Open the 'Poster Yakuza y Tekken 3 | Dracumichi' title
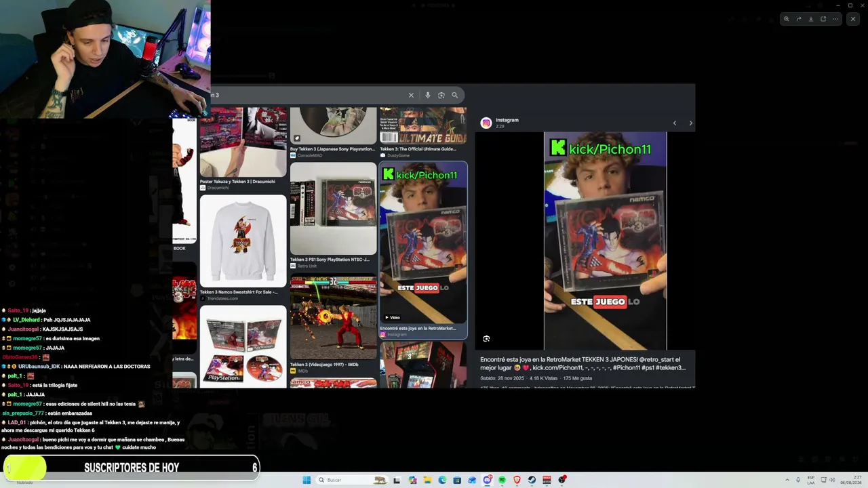 (x=237, y=182)
